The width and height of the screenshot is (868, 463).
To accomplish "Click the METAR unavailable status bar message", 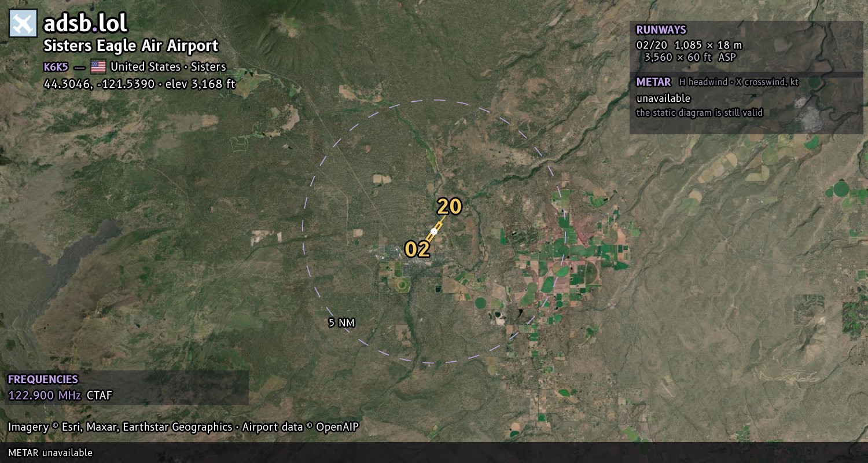I will click(x=50, y=453).
